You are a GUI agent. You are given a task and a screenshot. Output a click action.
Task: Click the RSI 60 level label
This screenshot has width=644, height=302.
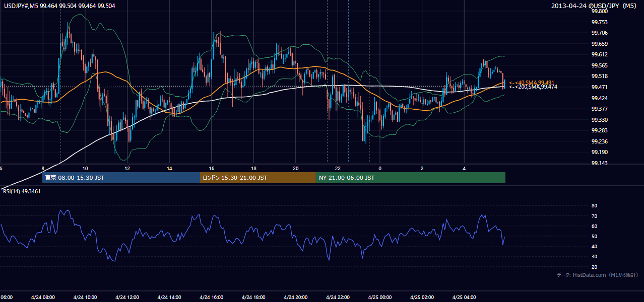(594, 226)
